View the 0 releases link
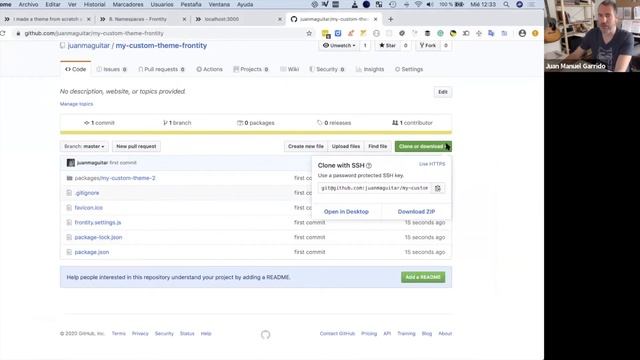This screenshot has height=360, width=640. [334, 123]
